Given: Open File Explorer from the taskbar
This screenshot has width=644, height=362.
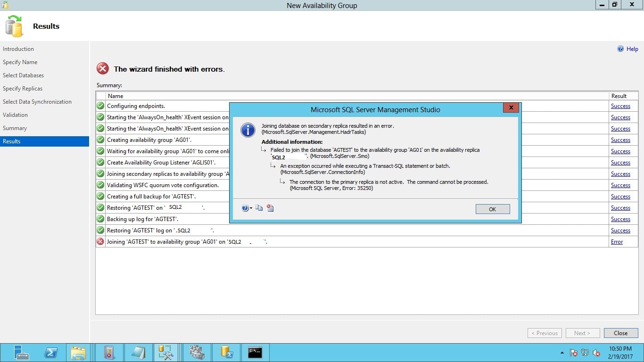Looking at the screenshot, I should [x=78, y=353].
